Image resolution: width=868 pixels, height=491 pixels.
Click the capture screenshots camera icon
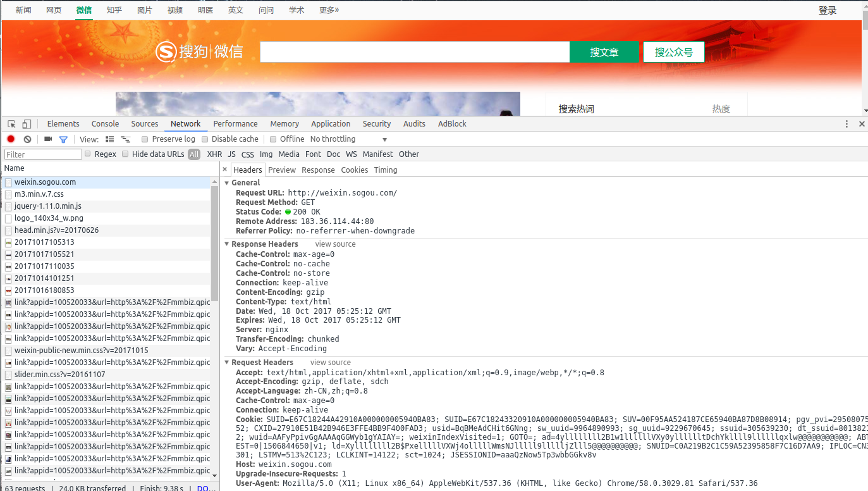coord(48,139)
